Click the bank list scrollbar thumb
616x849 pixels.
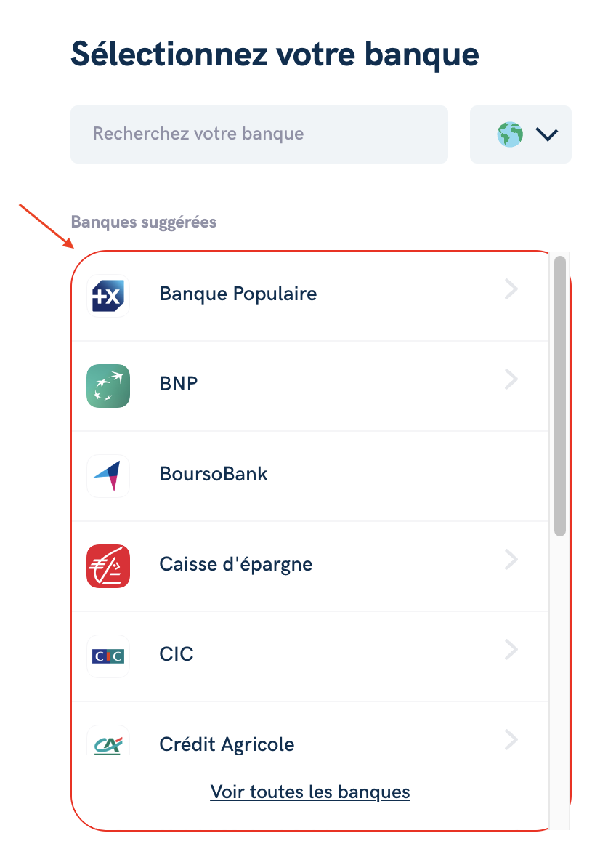(x=560, y=396)
